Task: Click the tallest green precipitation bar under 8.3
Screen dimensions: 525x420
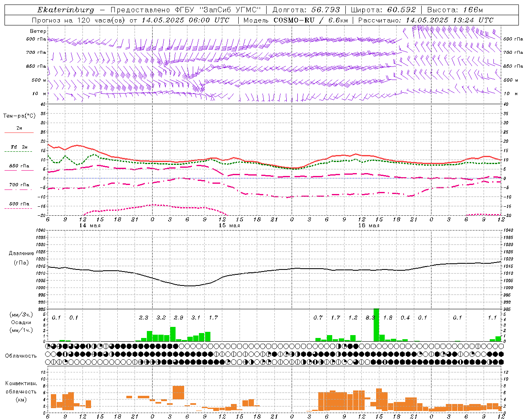Action: (377, 325)
